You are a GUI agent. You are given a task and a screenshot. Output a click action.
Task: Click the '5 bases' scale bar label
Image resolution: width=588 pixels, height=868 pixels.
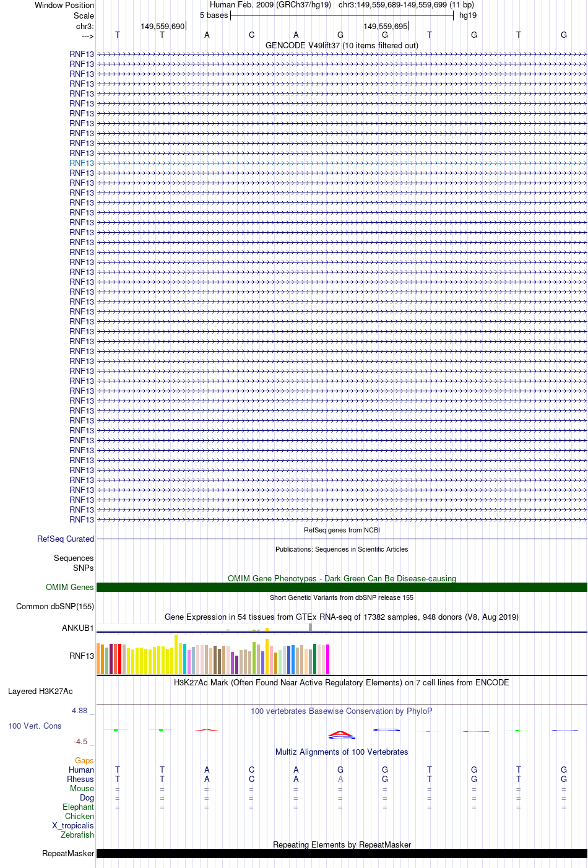(214, 15)
